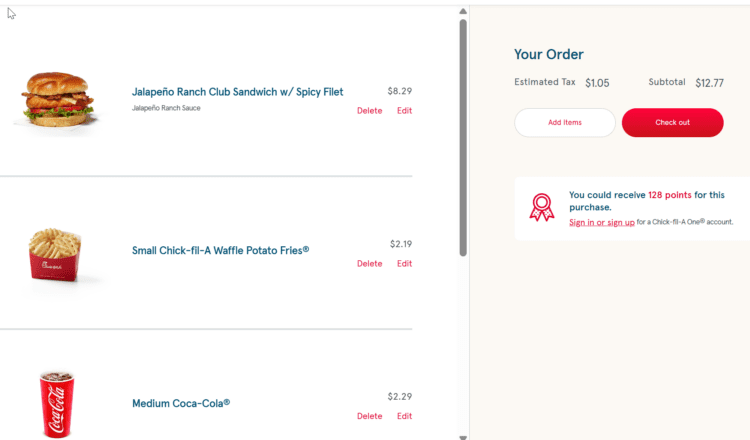Edit the Jalapeño Ranch Club Sandwich
750x440 pixels.
point(404,111)
